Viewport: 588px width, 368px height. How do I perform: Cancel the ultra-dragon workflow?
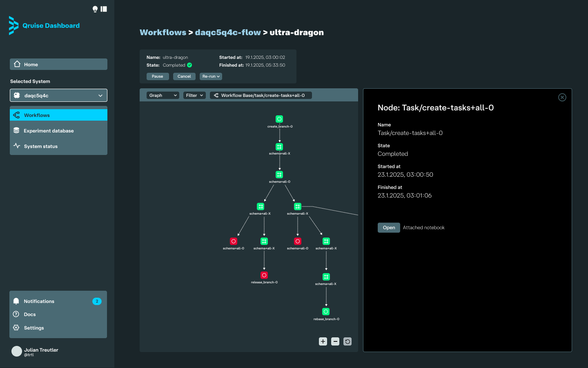(x=184, y=76)
